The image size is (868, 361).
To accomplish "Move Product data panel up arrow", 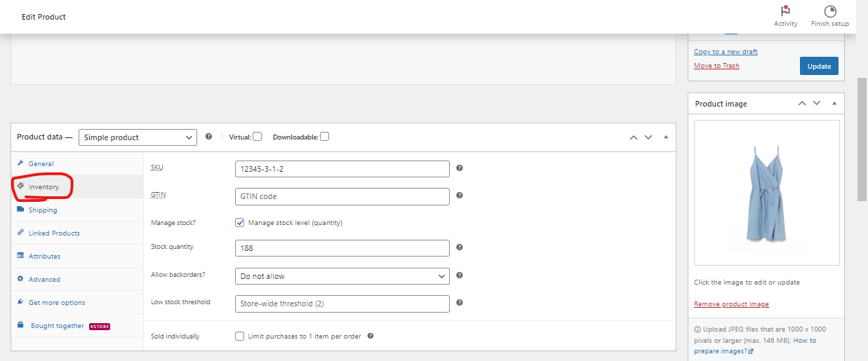I will pos(634,137).
